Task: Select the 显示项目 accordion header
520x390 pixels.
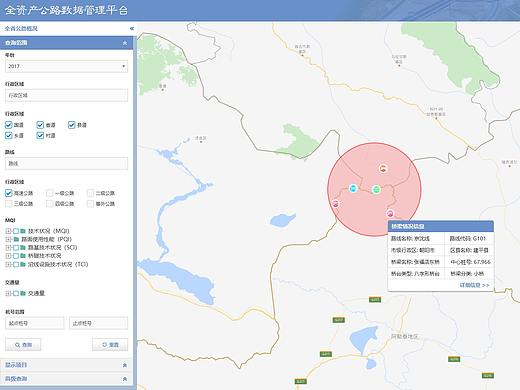Action: click(66, 365)
